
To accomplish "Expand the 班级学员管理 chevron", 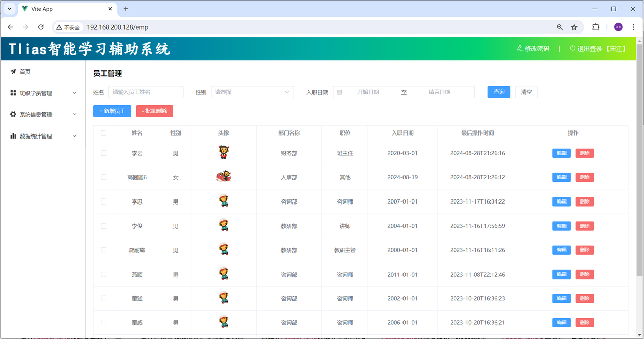I will click(x=75, y=93).
